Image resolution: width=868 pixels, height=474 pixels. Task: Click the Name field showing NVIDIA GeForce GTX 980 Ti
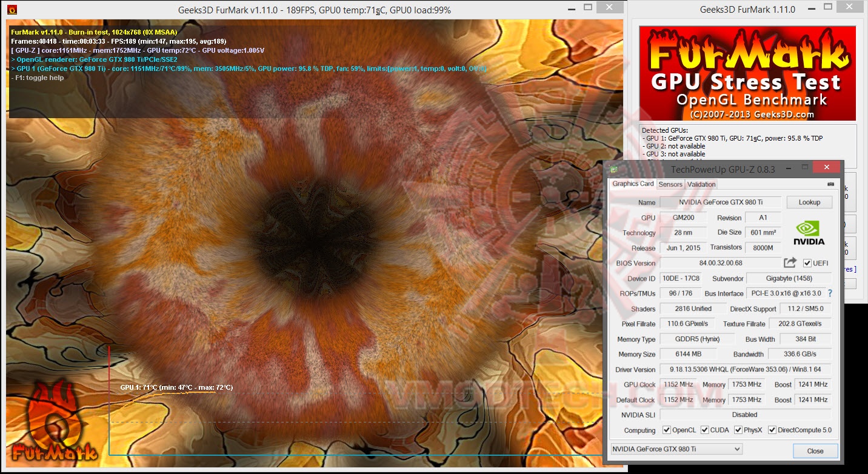tap(720, 202)
